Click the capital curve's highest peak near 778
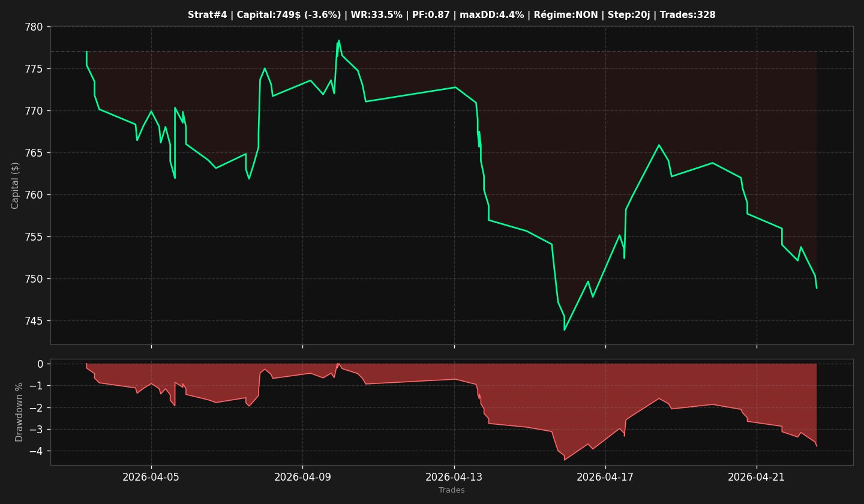 click(338, 41)
